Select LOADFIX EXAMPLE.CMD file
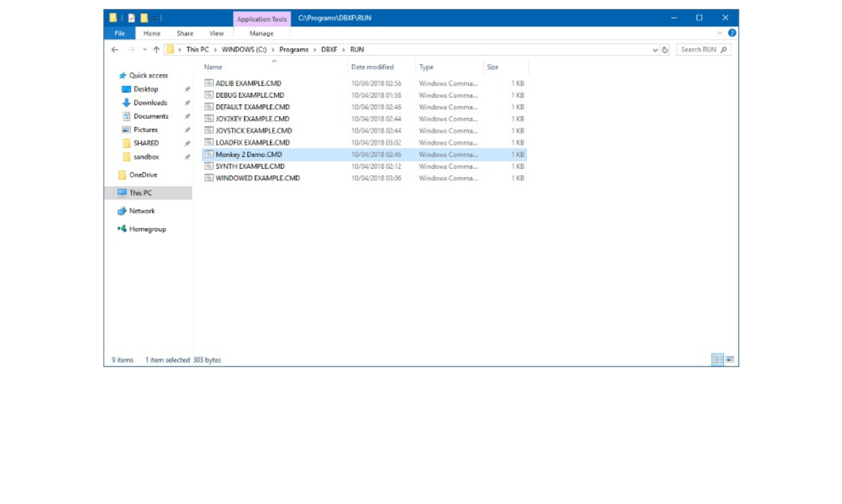Viewport: 842px width, 504px height. (x=364, y=143)
